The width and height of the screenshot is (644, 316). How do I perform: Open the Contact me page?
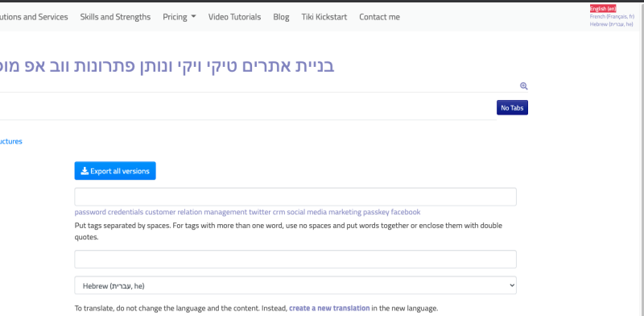pos(379,17)
